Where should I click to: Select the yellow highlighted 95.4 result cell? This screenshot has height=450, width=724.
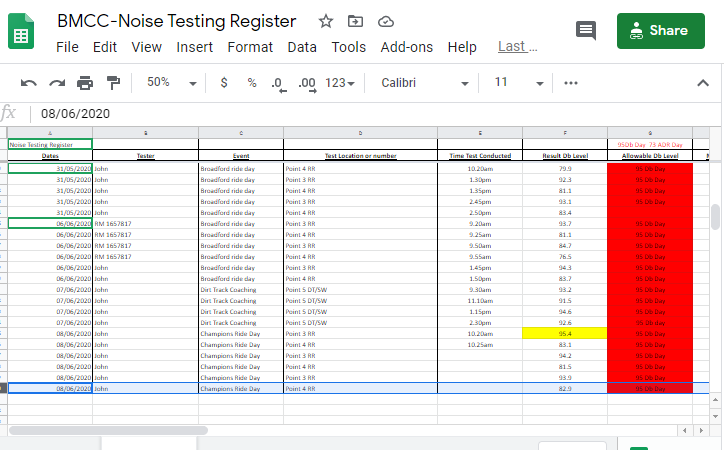tap(565, 333)
